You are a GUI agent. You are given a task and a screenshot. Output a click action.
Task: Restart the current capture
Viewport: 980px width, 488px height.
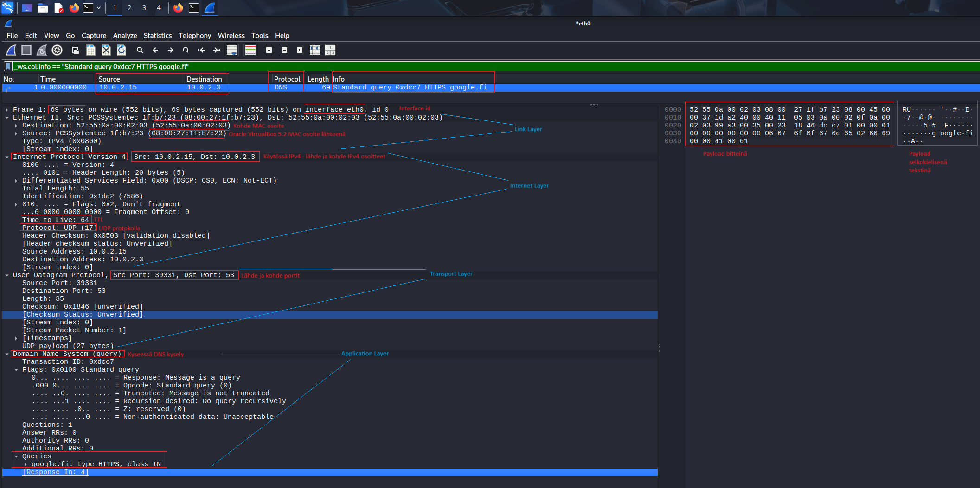42,50
